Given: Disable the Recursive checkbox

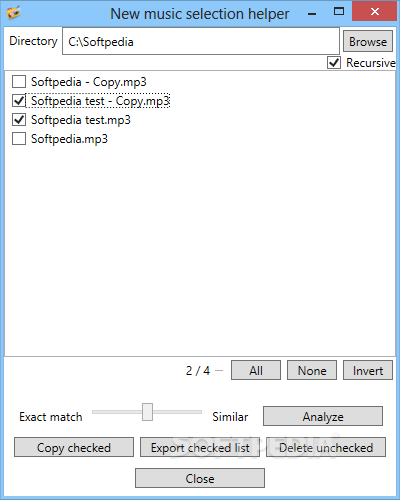Looking at the screenshot, I should (x=334, y=62).
